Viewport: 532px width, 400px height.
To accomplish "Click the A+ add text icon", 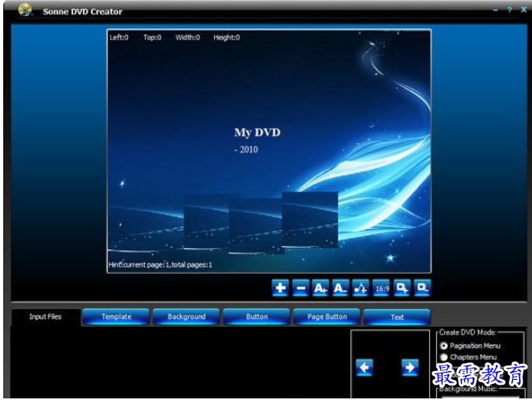I will tap(320, 288).
